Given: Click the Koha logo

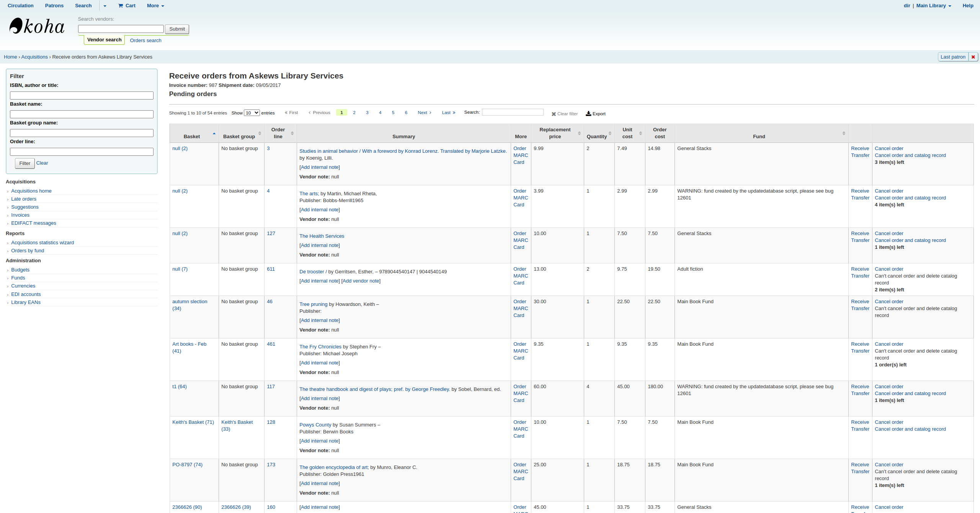Looking at the screenshot, I should 37,26.
